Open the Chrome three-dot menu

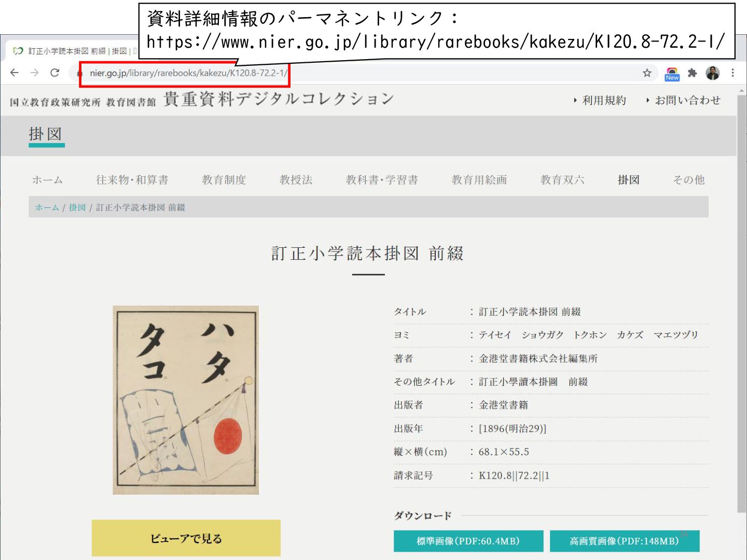[732, 73]
